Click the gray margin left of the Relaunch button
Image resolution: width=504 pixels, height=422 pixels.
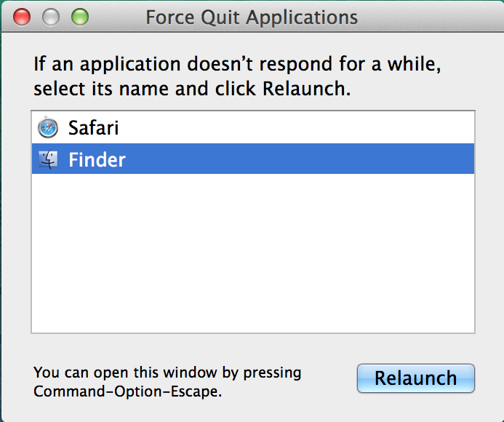coord(329,378)
